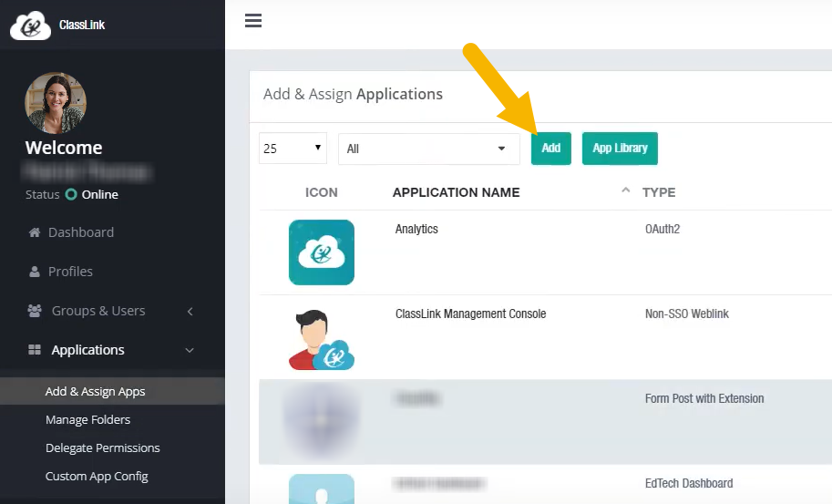Click the Profiles person icon
This screenshot has width=832, height=504.
pyautogui.click(x=35, y=272)
